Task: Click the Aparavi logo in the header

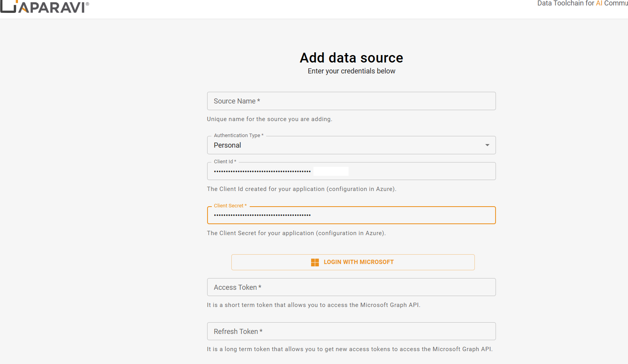Action: point(45,7)
